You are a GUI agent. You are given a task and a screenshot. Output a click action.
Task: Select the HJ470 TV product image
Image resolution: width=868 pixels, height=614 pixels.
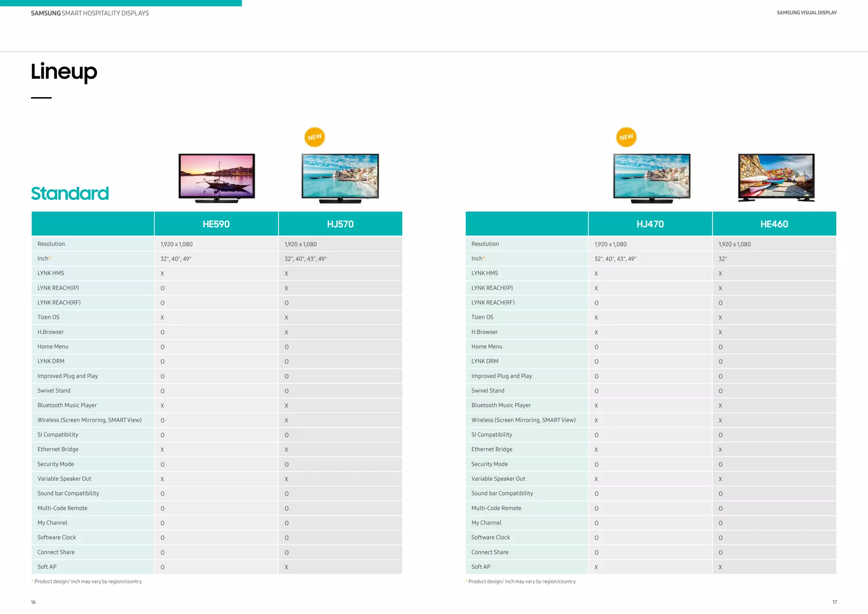click(651, 178)
